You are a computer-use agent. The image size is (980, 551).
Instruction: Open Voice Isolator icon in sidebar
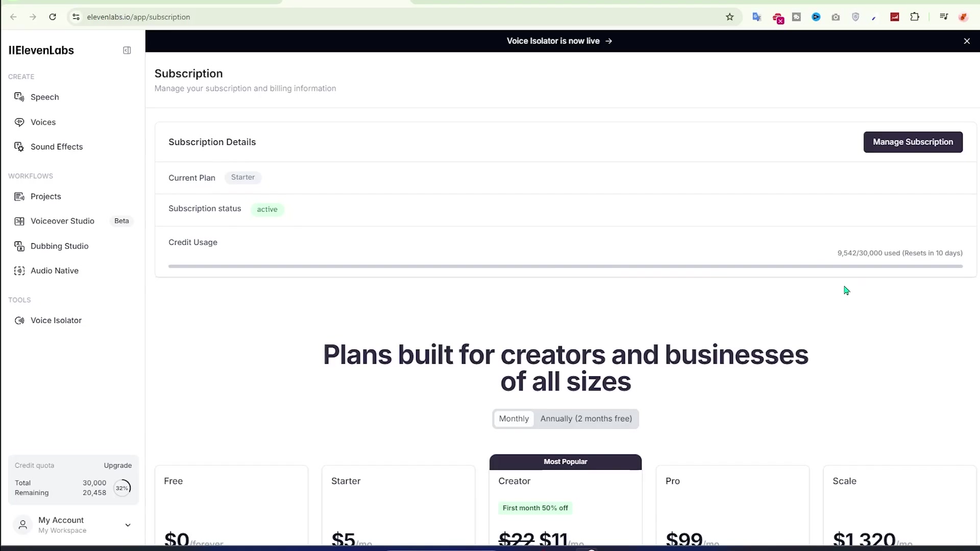point(19,320)
